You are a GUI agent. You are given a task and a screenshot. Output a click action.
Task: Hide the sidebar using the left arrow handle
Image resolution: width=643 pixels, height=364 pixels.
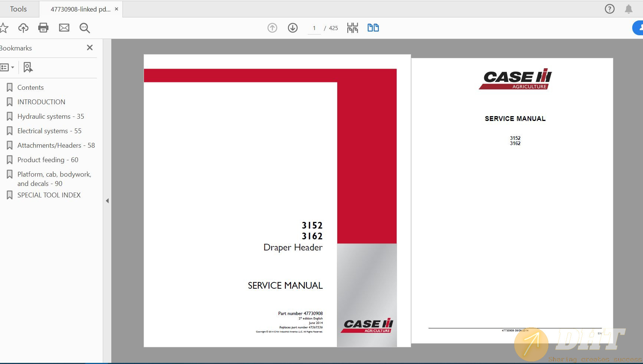[x=107, y=200]
